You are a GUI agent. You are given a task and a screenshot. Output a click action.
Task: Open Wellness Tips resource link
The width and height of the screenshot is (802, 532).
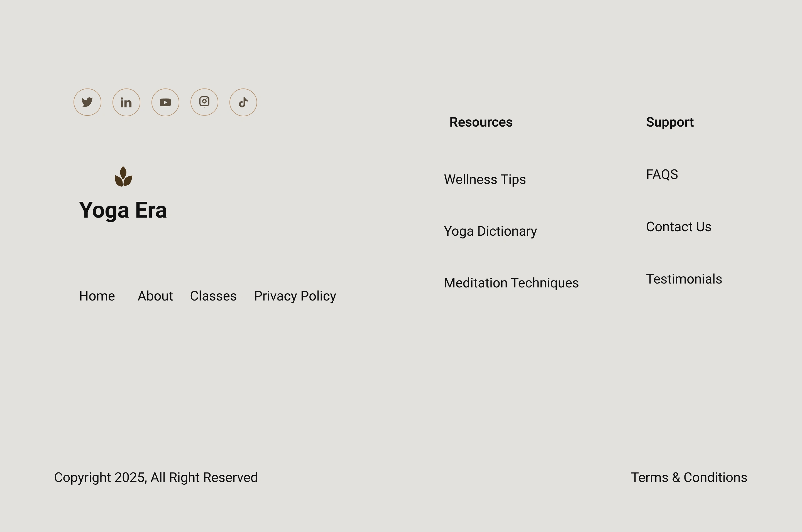point(485,179)
